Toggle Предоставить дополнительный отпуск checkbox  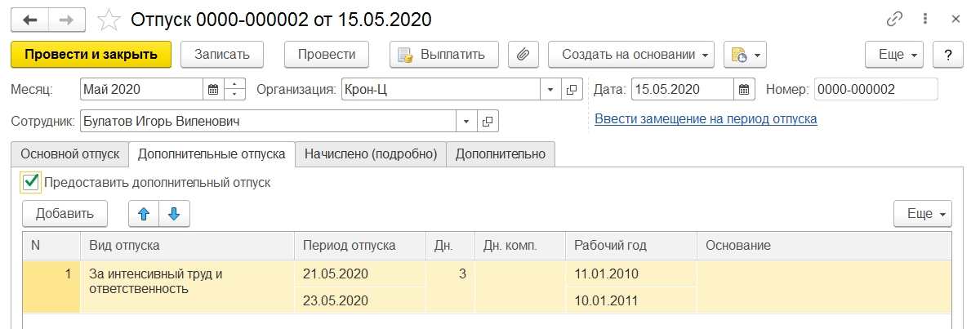(31, 182)
